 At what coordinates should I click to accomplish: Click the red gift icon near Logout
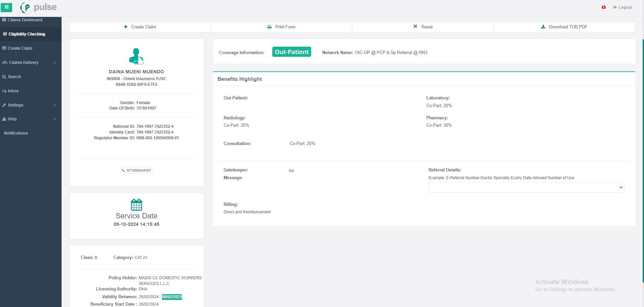603,7
